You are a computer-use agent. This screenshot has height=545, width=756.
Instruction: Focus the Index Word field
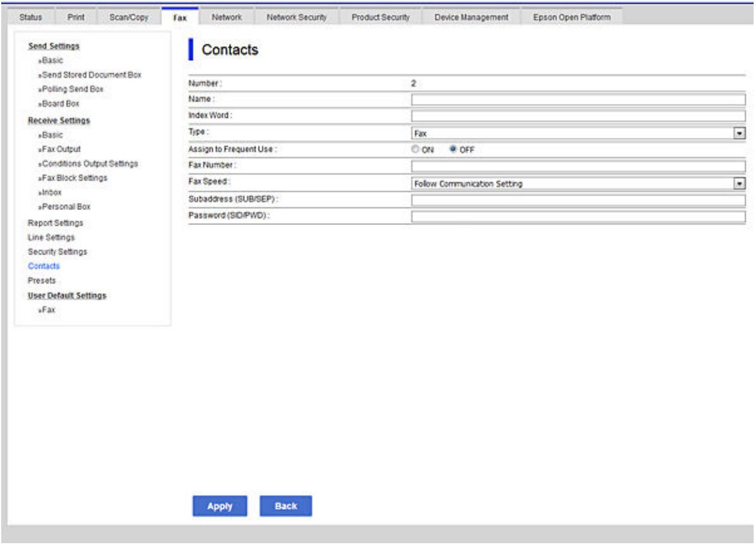(x=579, y=115)
